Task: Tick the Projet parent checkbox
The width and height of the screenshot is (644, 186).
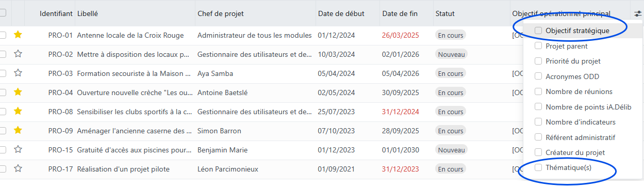Action: click(x=538, y=46)
